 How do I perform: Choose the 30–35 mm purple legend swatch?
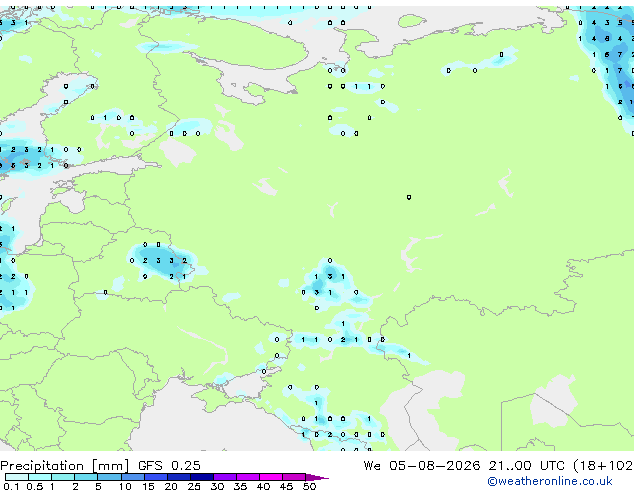coord(224,477)
